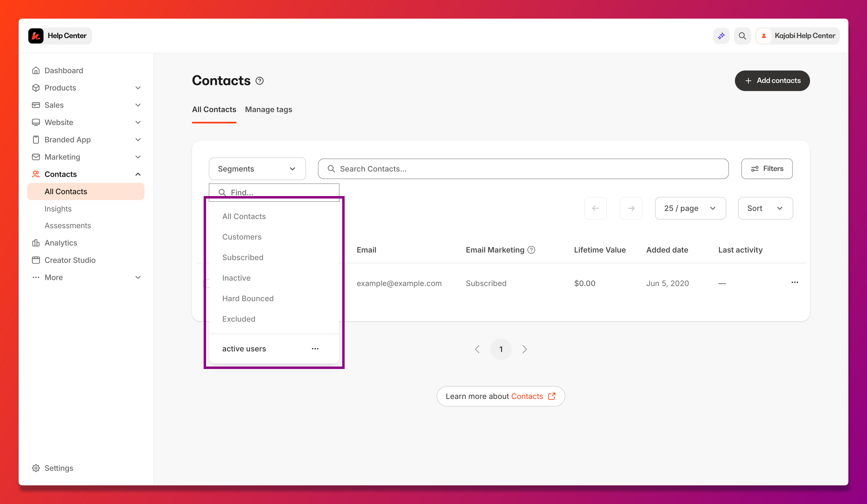The image size is (867, 504).
Task: Open the Learn more about Contacts link
Action: click(x=501, y=396)
